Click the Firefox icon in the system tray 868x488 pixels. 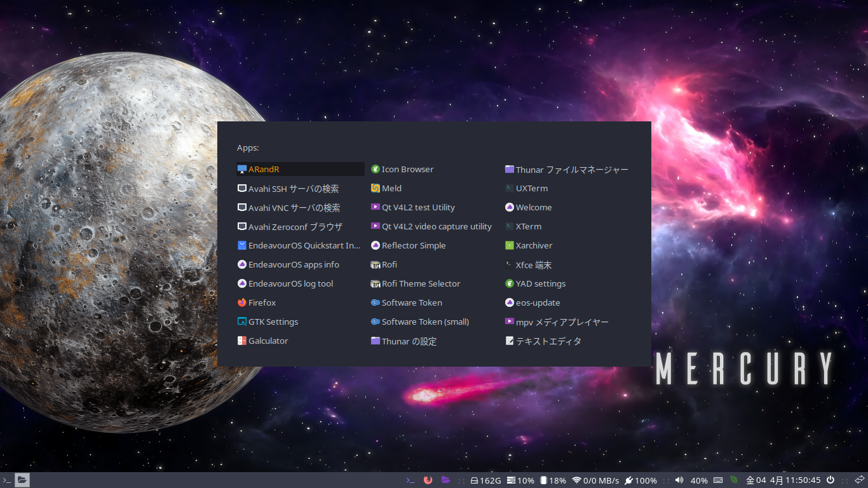click(428, 480)
